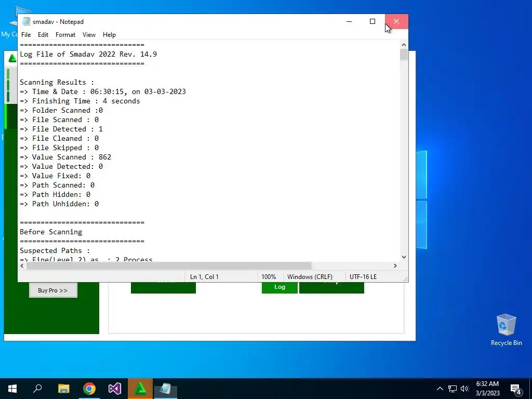This screenshot has height=399, width=532.
Task: Click the horizontal scrollbar left arrow
Action: tap(22, 265)
